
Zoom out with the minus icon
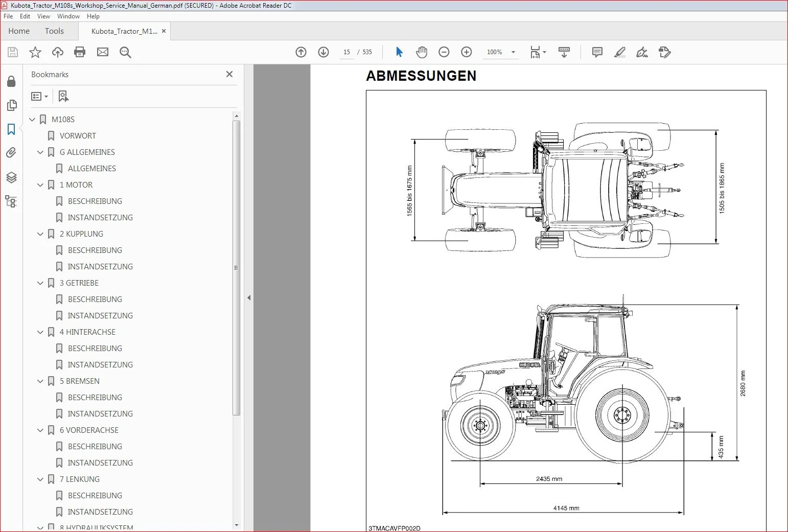coord(444,52)
